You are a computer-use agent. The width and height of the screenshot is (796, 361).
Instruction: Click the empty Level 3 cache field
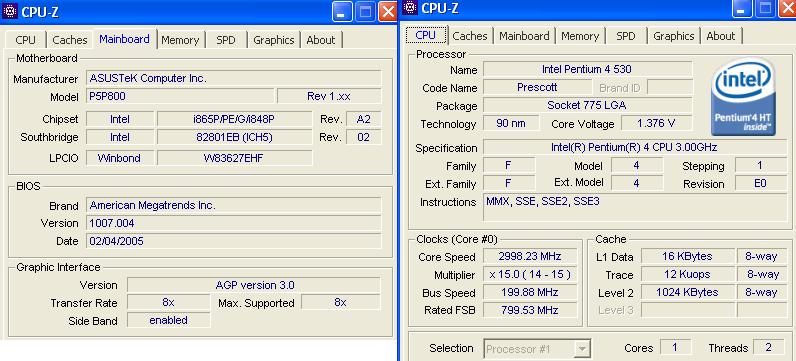click(687, 310)
